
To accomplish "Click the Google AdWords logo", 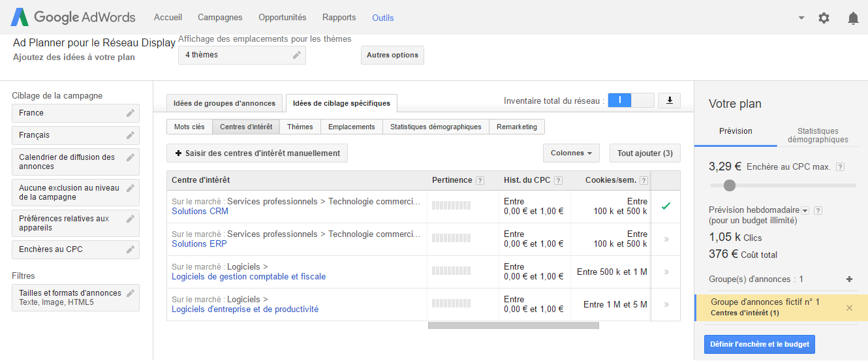I will point(73,17).
